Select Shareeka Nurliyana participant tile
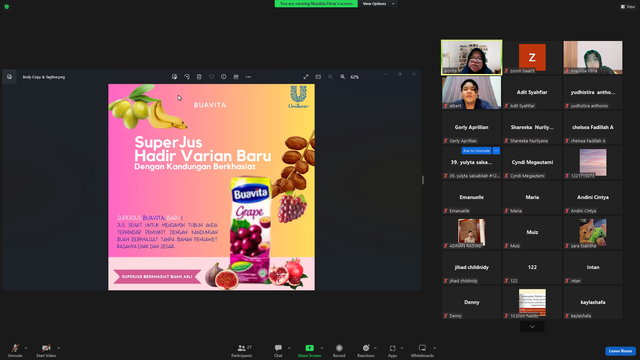 532,127
